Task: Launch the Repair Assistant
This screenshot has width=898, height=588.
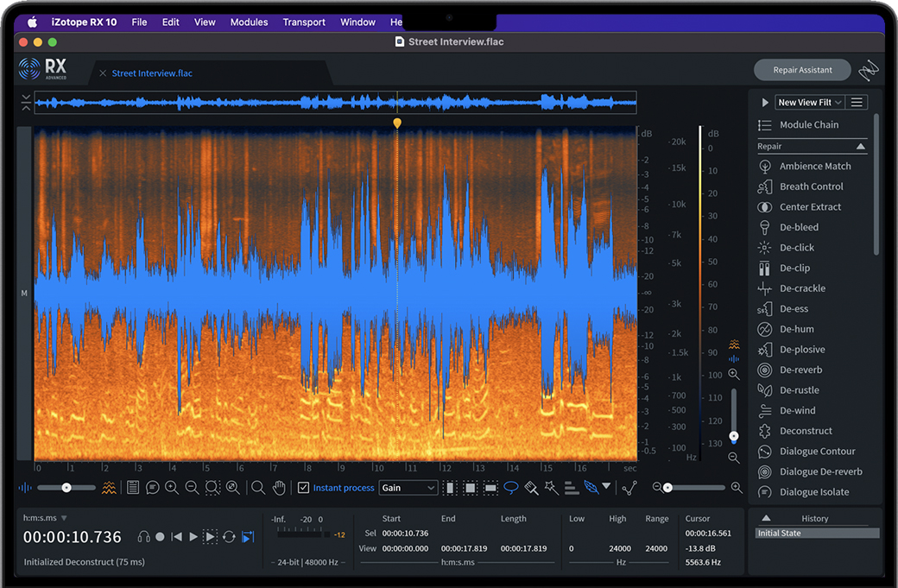Action: [802, 70]
